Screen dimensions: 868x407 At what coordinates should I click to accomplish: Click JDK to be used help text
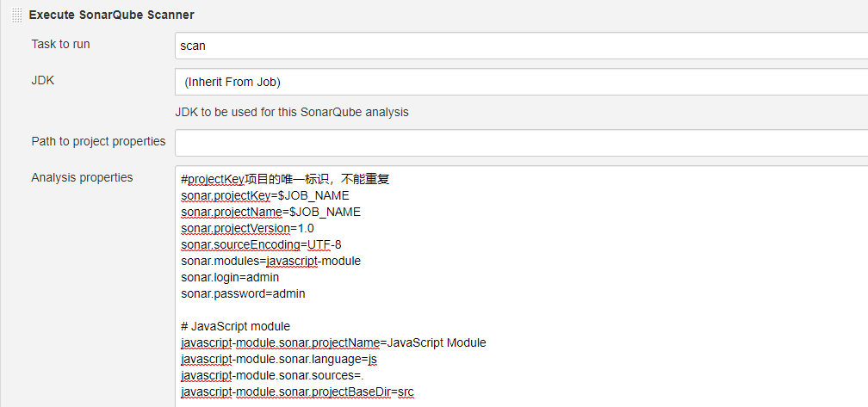292,112
